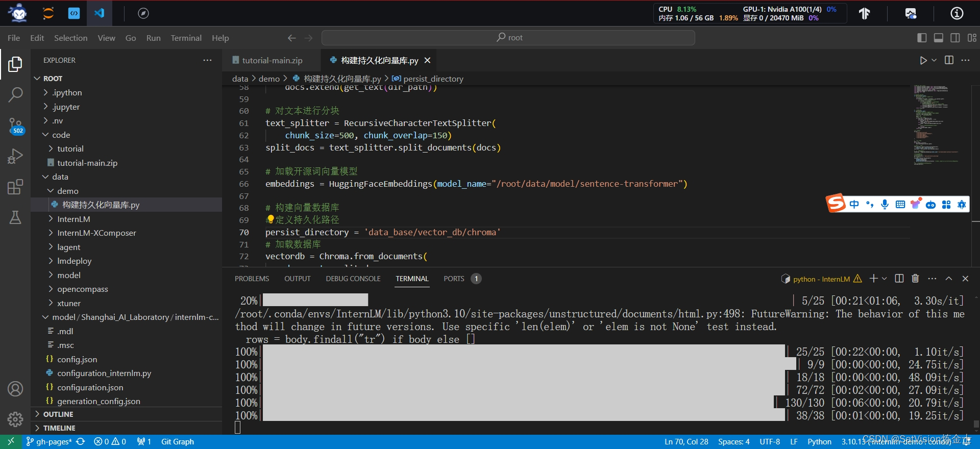The image size is (980, 449).
Task: Open editor More Actions menu
Action: click(965, 60)
